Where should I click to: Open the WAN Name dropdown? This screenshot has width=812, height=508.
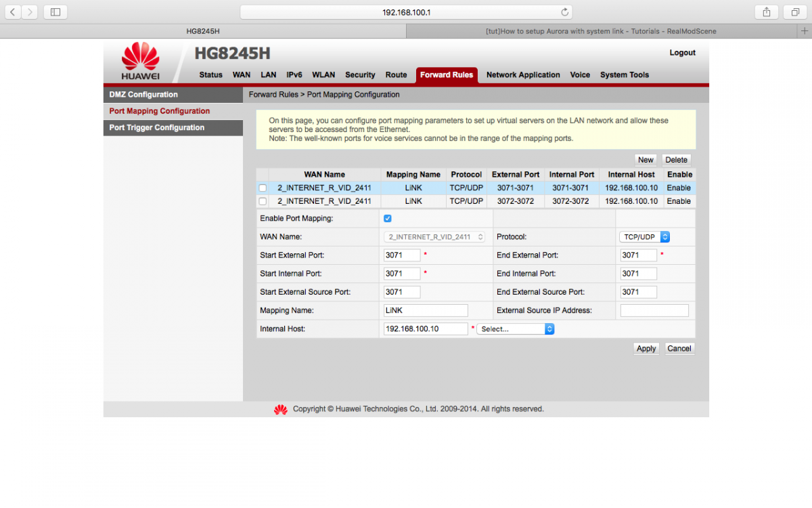click(x=434, y=237)
